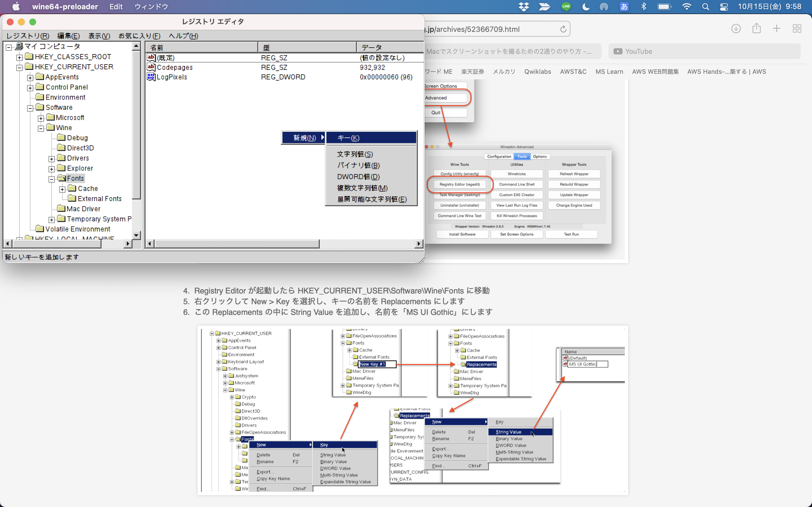
Task: Collapse the Software key node
Action: tap(30, 108)
